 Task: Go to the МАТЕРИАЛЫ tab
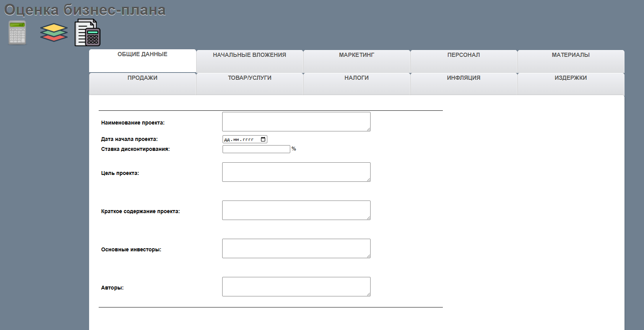(x=571, y=61)
